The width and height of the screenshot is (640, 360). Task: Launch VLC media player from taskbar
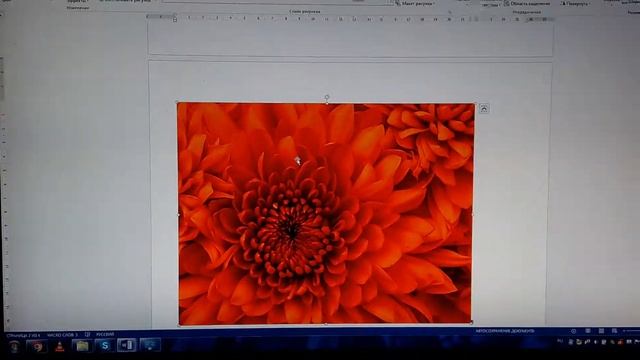60,347
